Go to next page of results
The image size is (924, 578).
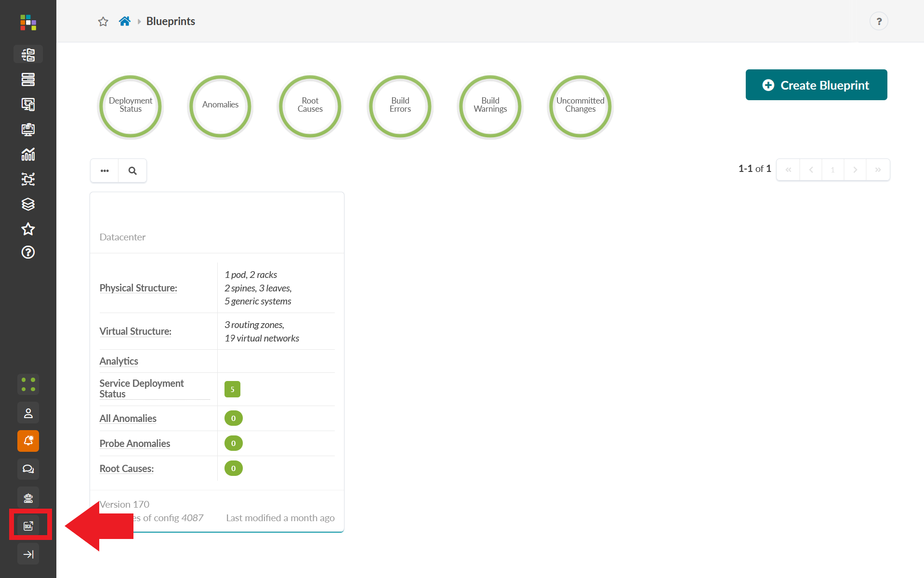[x=855, y=170]
